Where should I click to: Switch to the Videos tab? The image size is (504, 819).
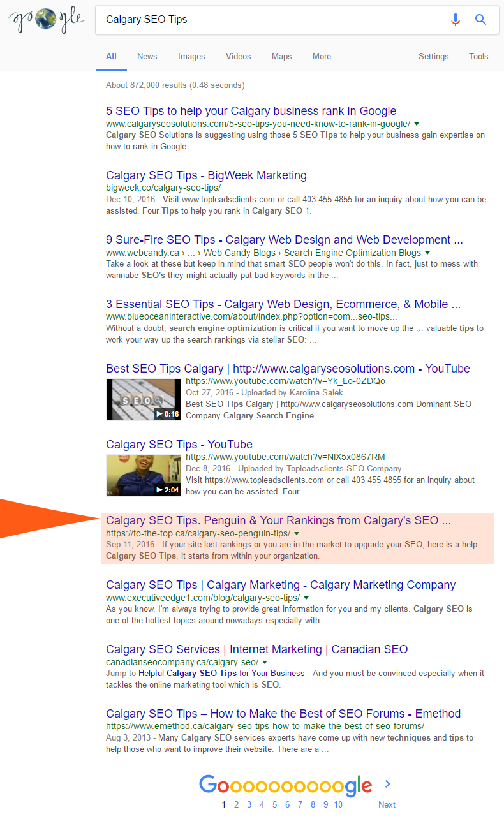click(238, 56)
